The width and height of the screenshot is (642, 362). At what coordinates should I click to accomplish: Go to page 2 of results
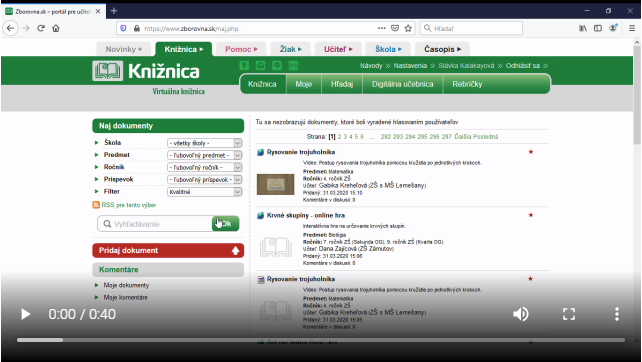[x=339, y=137]
